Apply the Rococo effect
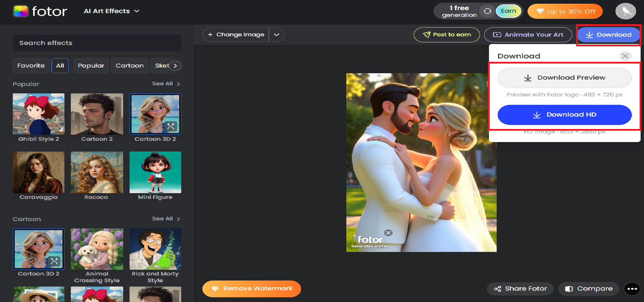644x302 pixels. [x=97, y=176]
